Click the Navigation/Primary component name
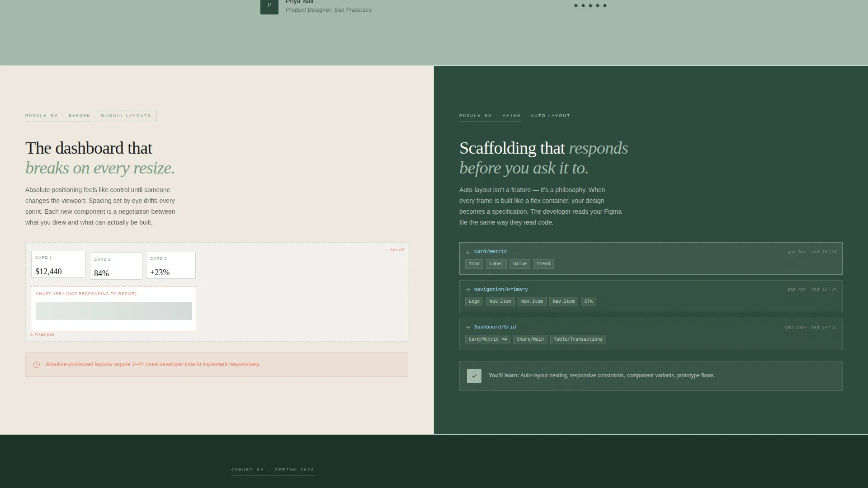The image size is (868, 488). pos(501,290)
